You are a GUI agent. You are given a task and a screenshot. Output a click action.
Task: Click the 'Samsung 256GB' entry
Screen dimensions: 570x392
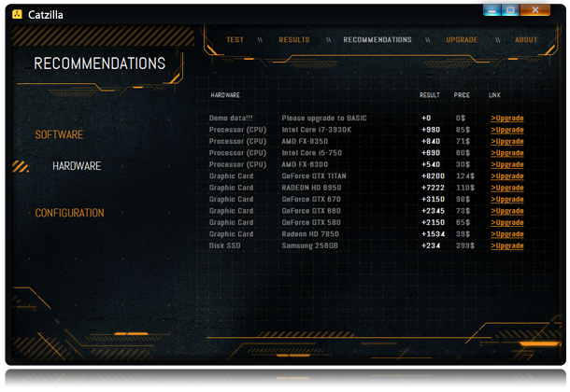coord(309,245)
